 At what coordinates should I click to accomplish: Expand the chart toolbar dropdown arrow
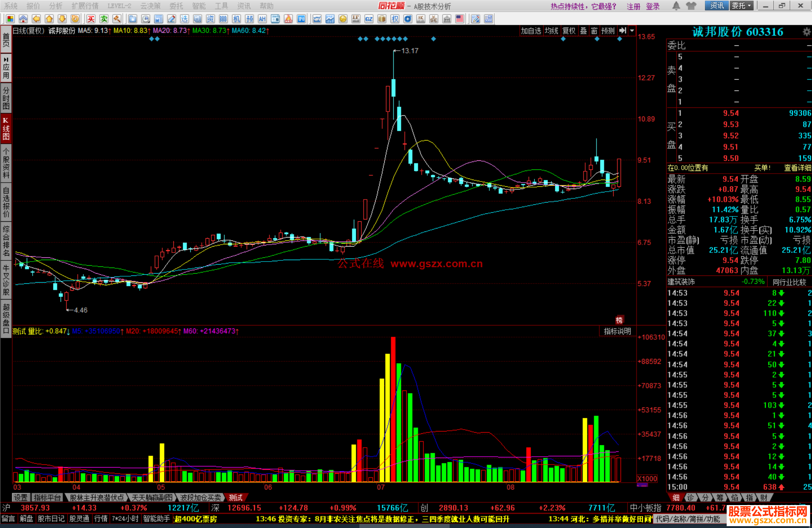632,31
